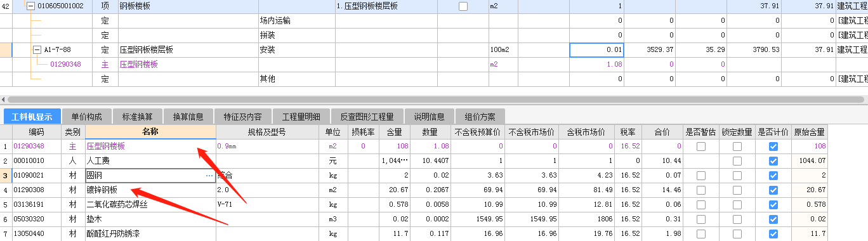Select the 人工费 name cell
The image size is (868, 241).
pyautogui.click(x=150, y=161)
